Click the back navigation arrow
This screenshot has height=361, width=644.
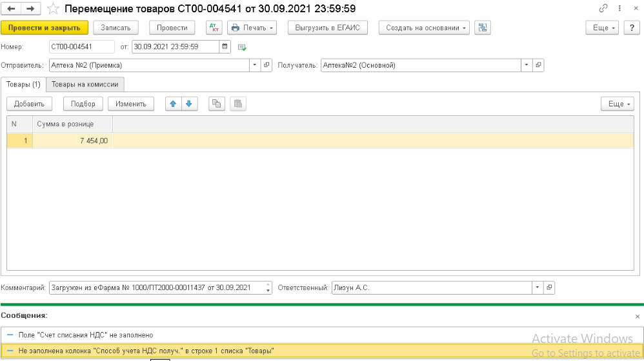click(x=11, y=9)
